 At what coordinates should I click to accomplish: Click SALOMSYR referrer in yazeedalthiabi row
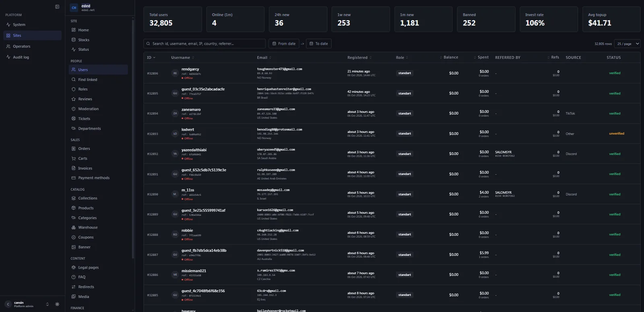pyautogui.click(x=503, y=152)
